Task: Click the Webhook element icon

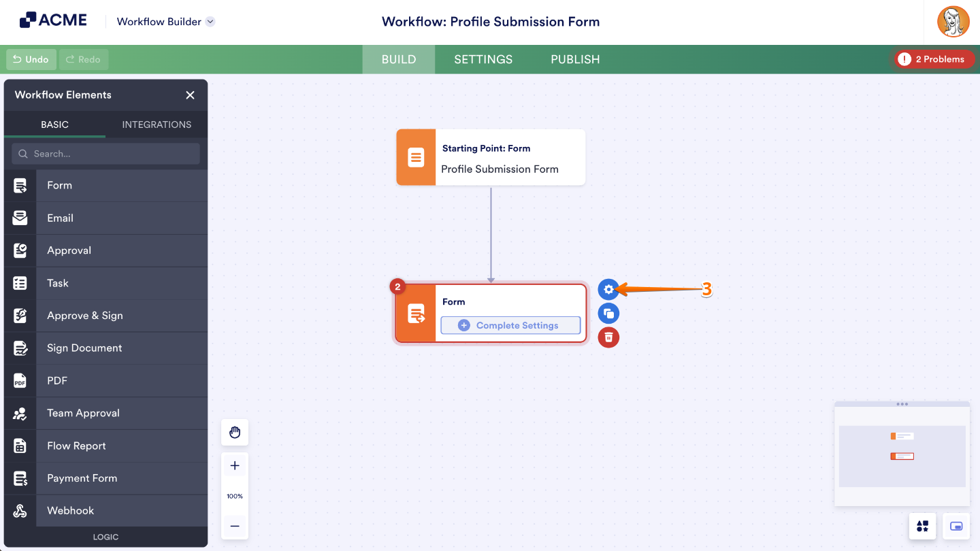Action: tap(20, 511)
